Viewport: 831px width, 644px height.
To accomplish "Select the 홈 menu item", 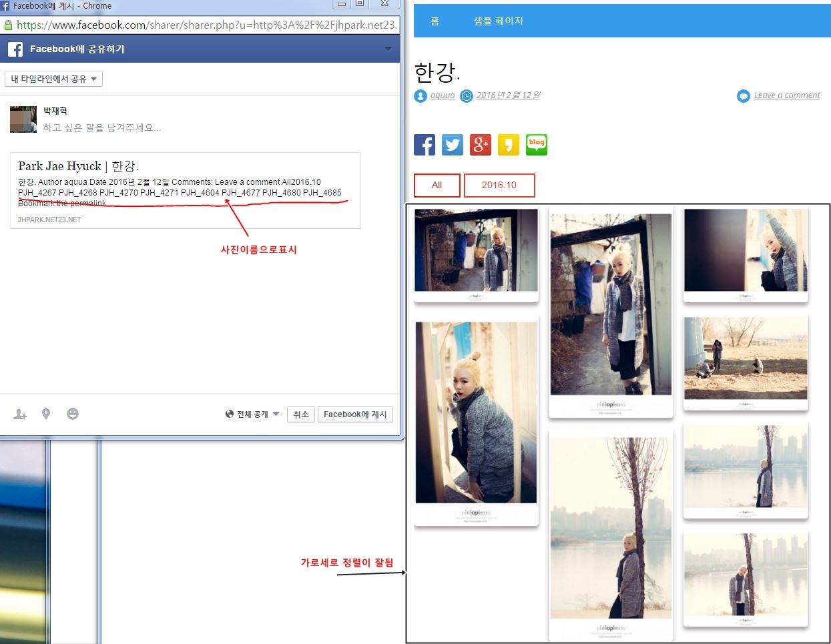I will 435,21.
